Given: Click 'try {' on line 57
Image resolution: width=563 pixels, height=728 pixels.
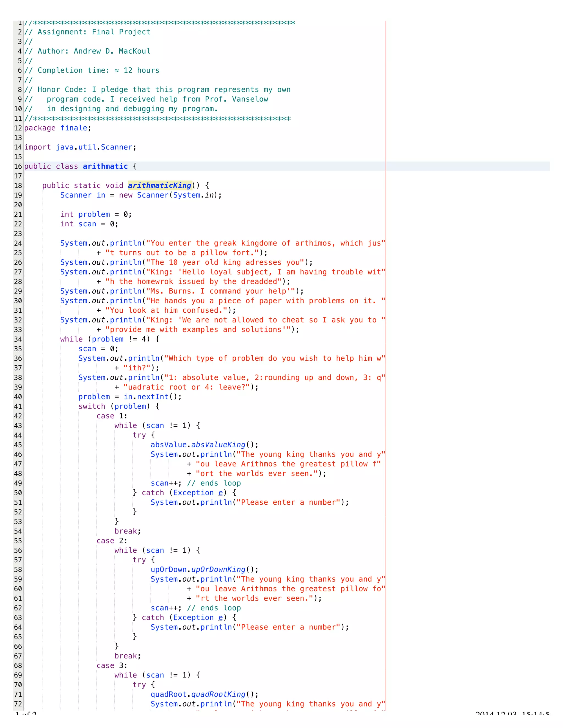Looking at the screenshot, I should click(x=144, y=560).
